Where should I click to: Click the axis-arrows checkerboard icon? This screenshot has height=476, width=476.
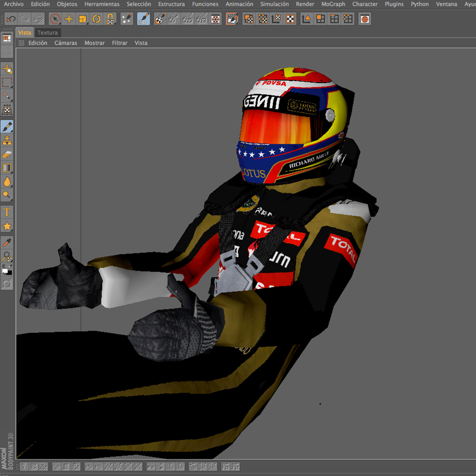pos(276,19)
